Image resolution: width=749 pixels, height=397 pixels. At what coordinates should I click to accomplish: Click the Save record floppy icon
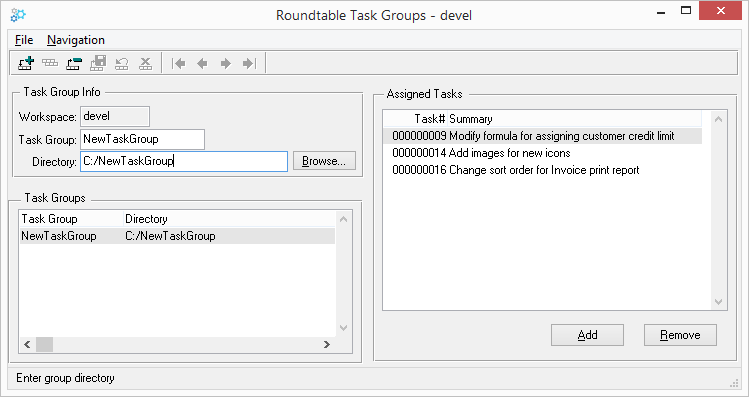97,63
